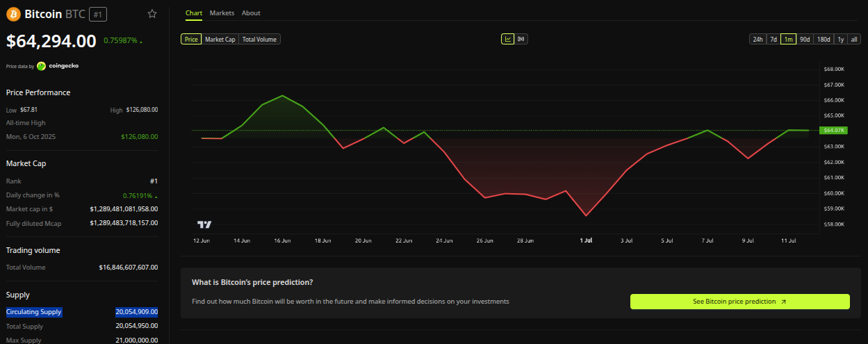Open the About tab

(251, 13)
